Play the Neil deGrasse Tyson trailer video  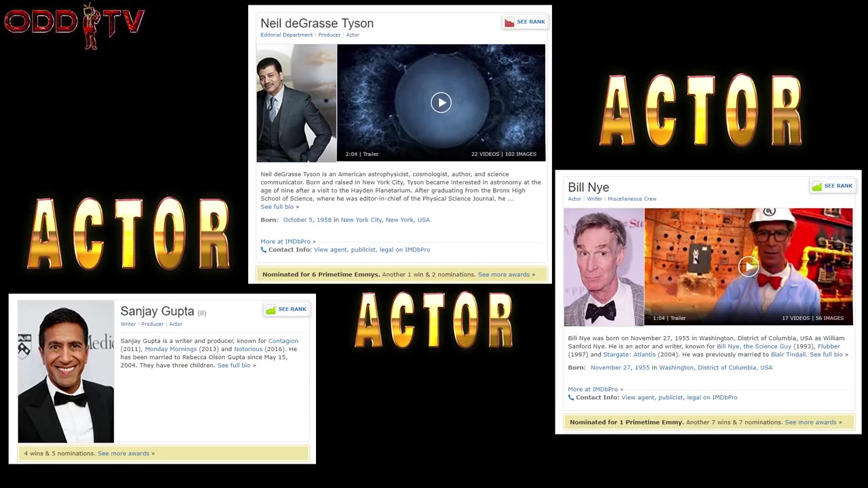tap(441, 102)
